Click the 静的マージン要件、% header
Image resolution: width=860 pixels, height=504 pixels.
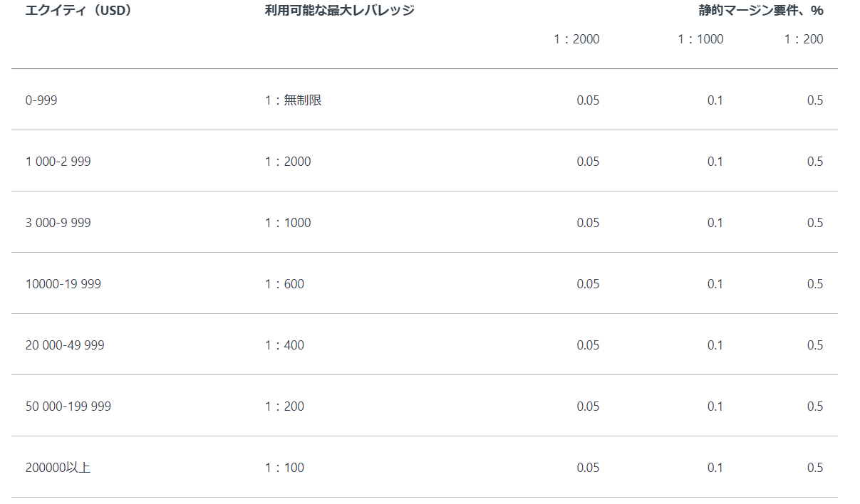(760, 11)
